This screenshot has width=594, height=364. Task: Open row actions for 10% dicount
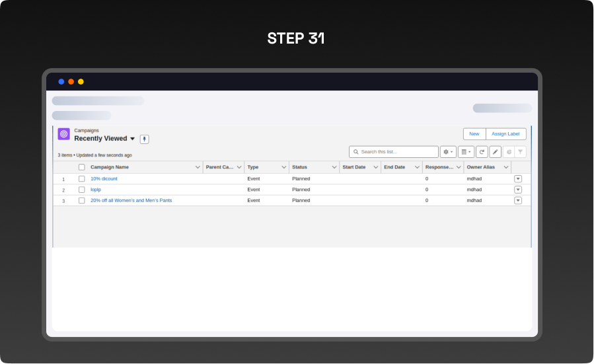(x=518, y=179)
